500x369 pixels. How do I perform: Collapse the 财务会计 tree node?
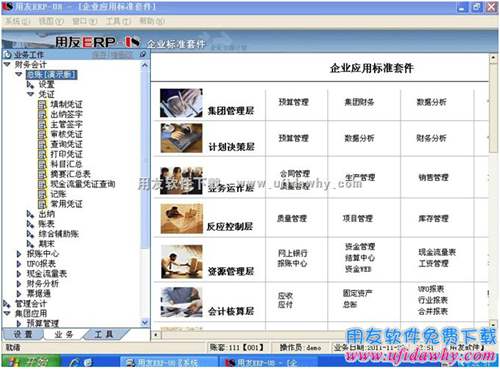pos(7,64)
